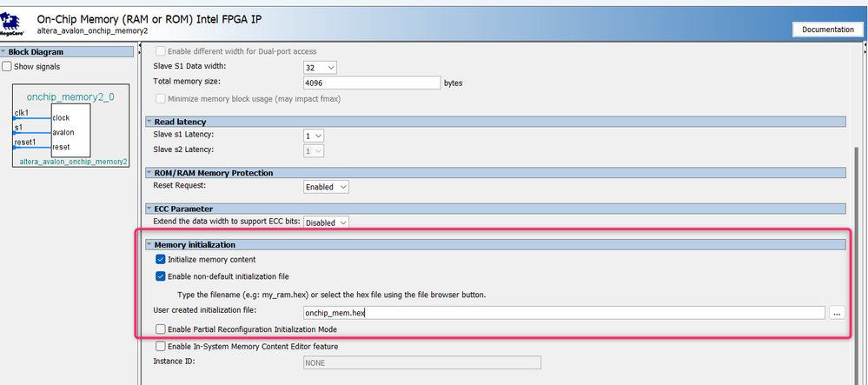Collapse the Memory initialization section
This screenshot has height=385, width=868.
tap(495, 244)
